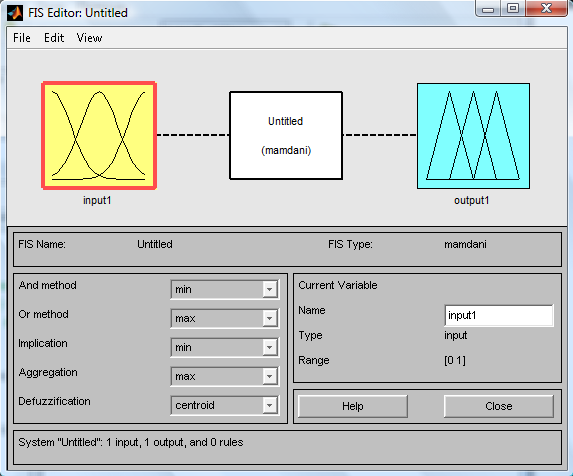Click the Current Variable heading

[338, 285]
